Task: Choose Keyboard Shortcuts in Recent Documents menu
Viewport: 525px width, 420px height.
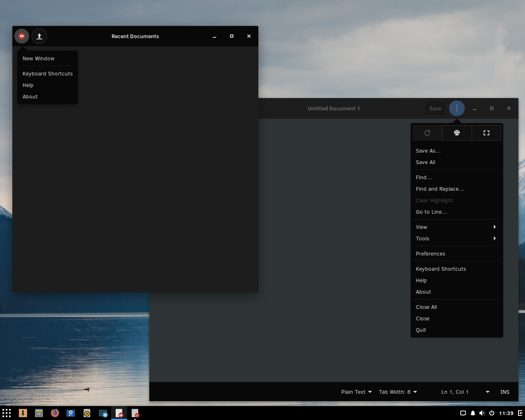Action: (48, 74)
